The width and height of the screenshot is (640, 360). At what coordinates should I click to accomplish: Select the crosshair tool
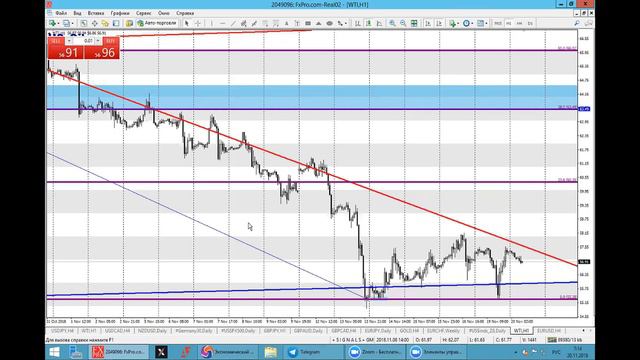coord(198,23)
